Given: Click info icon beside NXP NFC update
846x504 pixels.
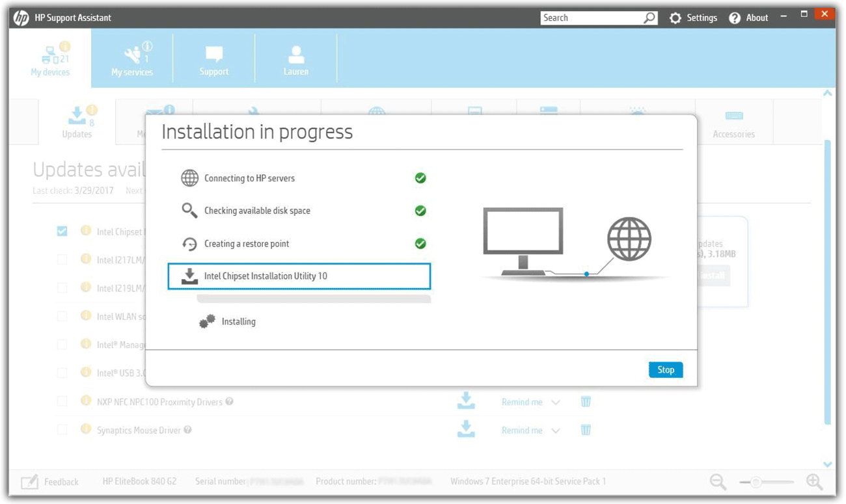Looking at the screenshot, I should (85, 401).
